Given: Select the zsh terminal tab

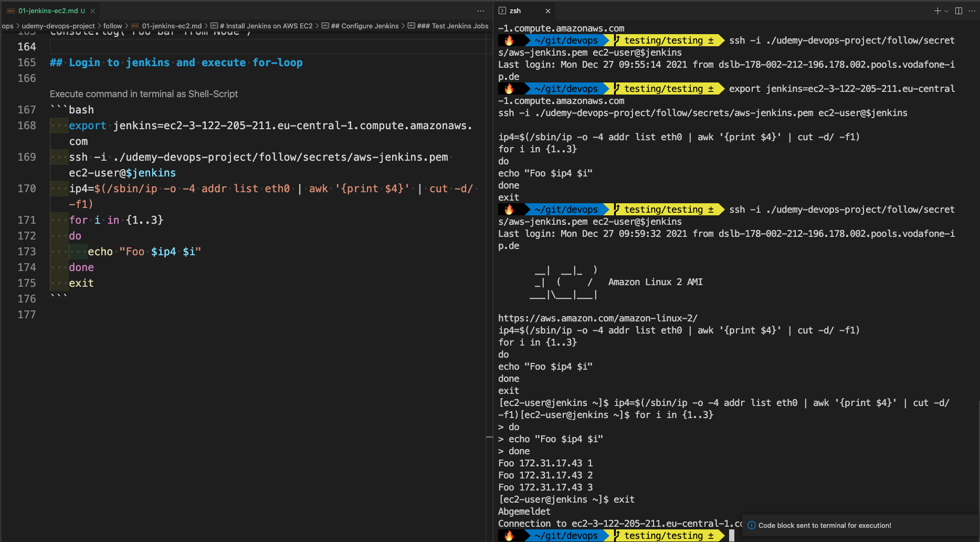Looking at the screenshot, I should pyautogui.click(x=525, y=11).
